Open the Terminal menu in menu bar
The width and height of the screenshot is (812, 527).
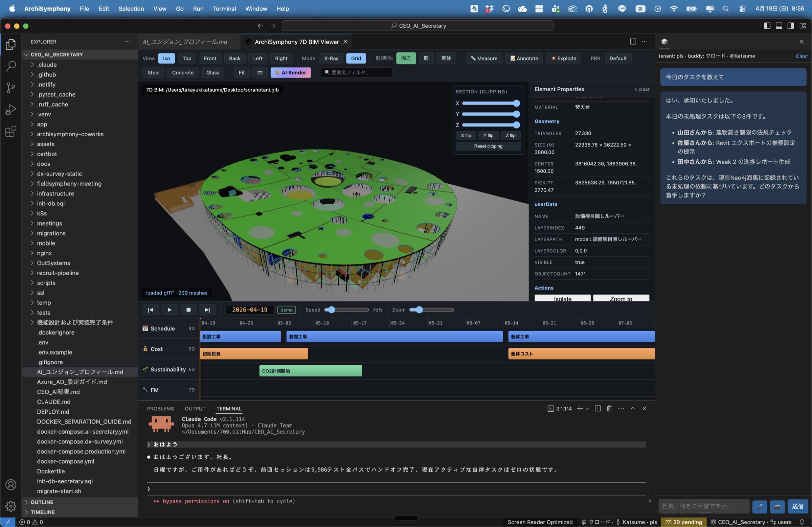pyautogui.click(x=224, y=9)
